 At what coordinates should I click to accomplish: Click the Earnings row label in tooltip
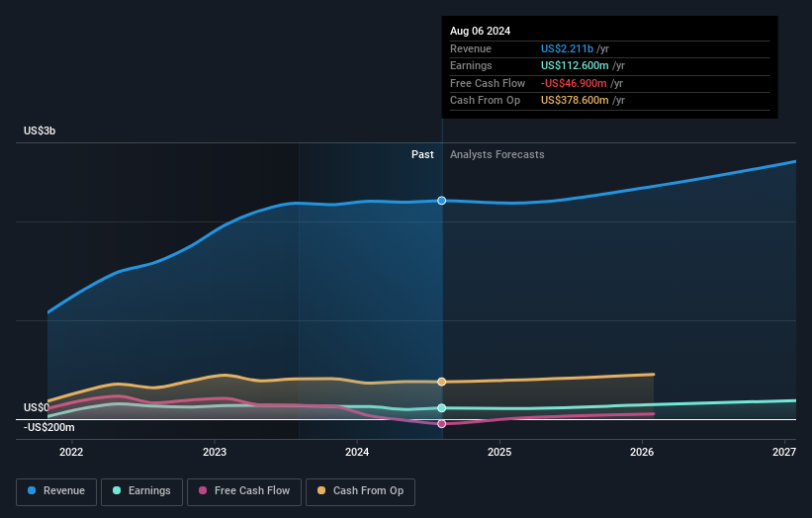click(x=471, y=65)
